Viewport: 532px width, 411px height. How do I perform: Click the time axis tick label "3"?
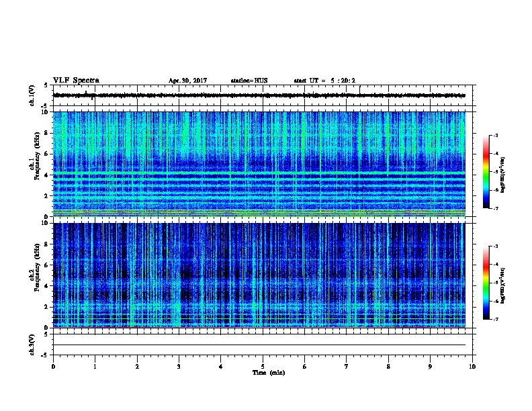[x=179, y=367]
